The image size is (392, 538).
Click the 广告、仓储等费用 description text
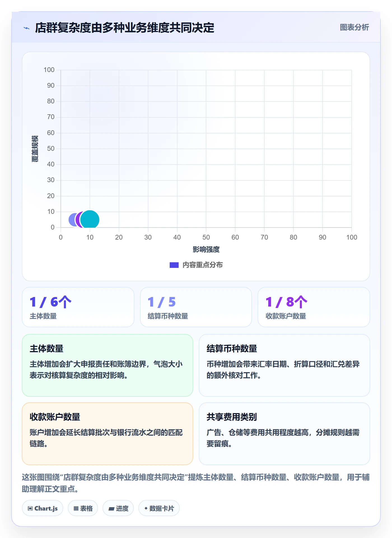coord(283,438)
